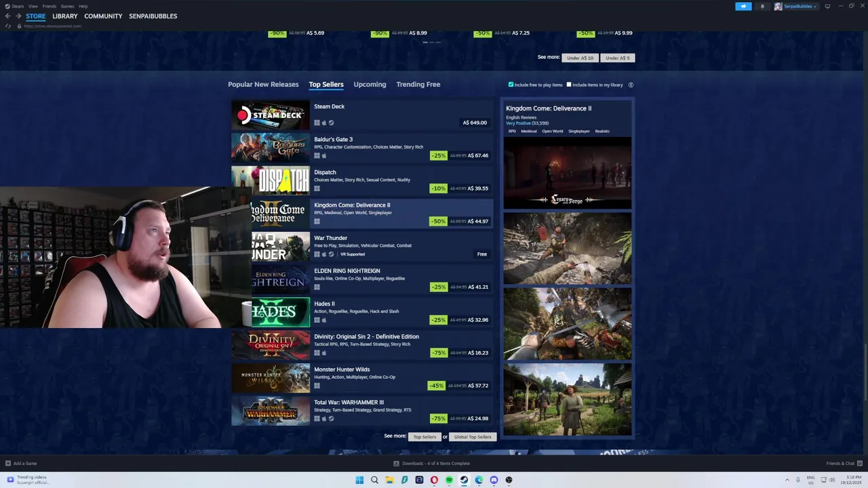Screen dimensions: 868x488
Task: Click the info icon beside library filter
Action: pyautogui.click(x=631, y=85)
